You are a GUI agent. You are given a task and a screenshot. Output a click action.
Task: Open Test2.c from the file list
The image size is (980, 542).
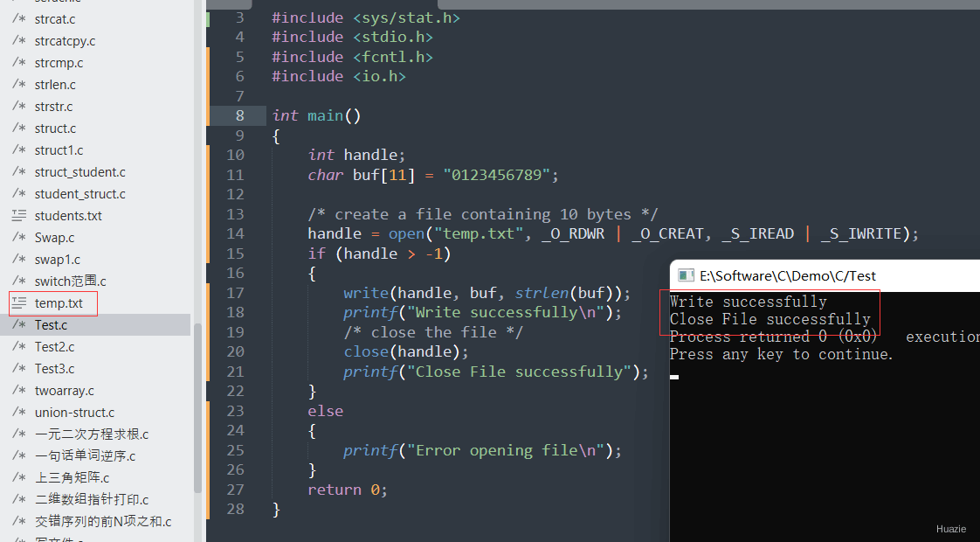coord(54,347)
